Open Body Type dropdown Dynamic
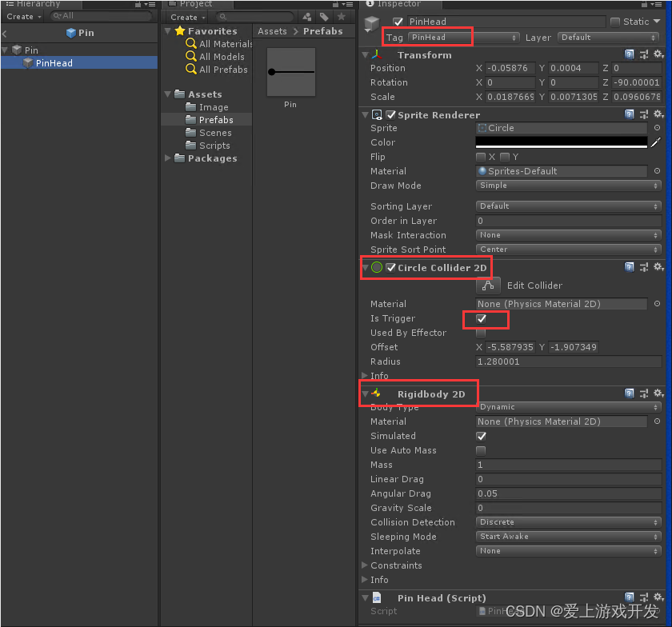Viewport: 672px width, 627px height. coord(568,407)
